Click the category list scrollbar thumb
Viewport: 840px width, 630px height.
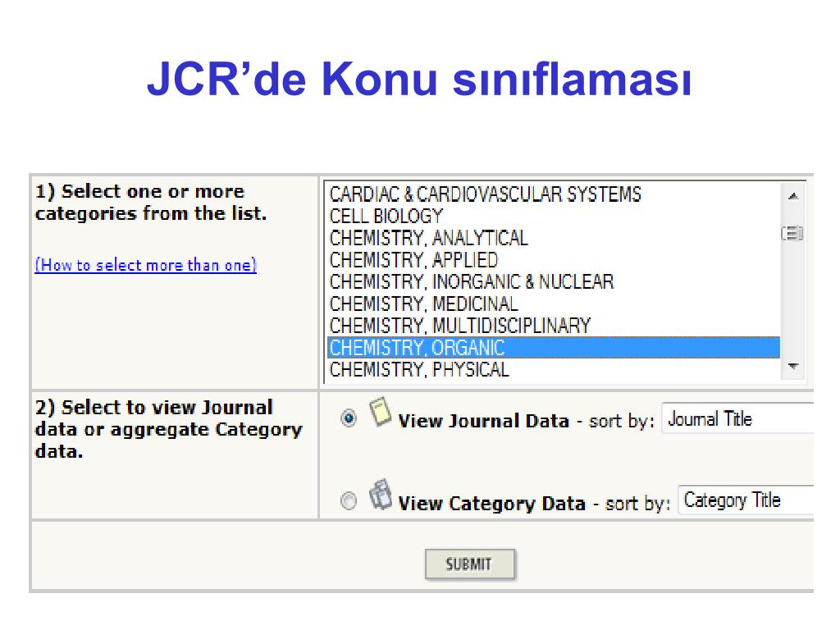(793, 234)
